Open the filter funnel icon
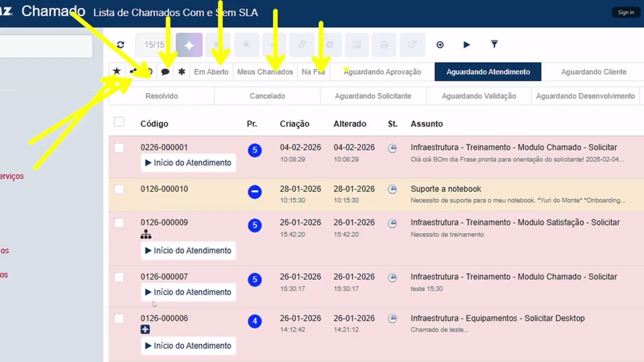644x362 pixels. tap(494, 44)
